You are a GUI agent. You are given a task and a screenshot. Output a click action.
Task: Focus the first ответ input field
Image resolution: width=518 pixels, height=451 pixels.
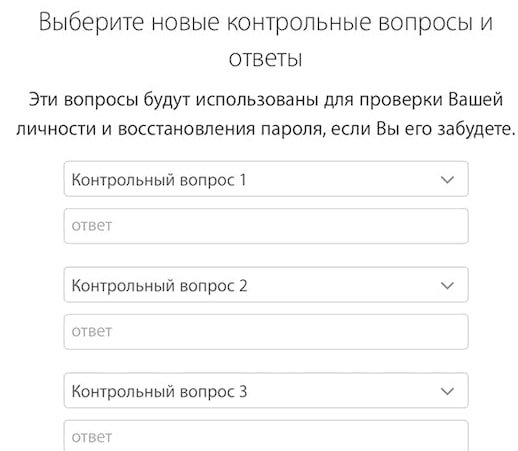(266, 226)
